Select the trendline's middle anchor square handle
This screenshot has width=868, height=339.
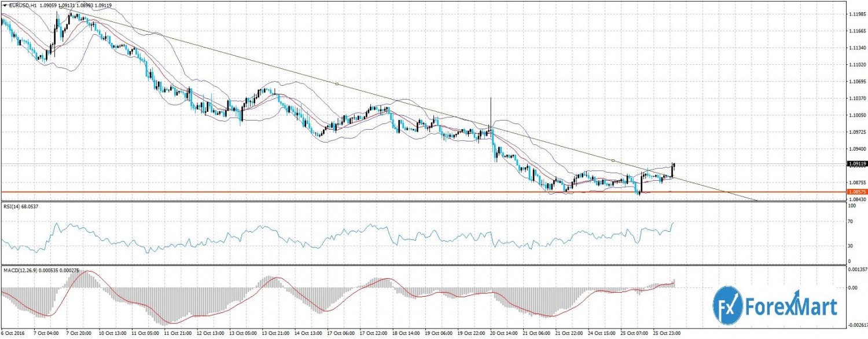click(x=336, y=85)
